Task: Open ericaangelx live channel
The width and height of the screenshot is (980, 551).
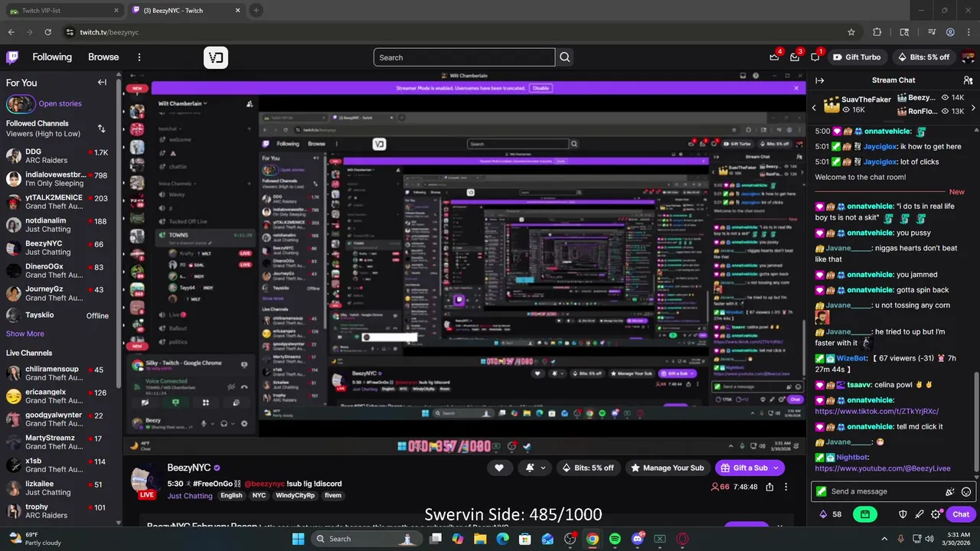Action: click(57, 396)
